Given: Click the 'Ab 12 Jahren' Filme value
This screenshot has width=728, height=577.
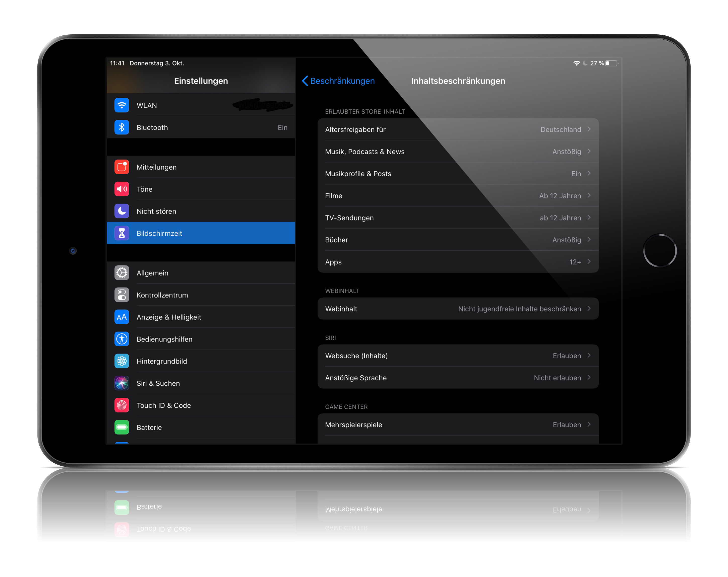Looking at the screenshot, I should (560, 196).
